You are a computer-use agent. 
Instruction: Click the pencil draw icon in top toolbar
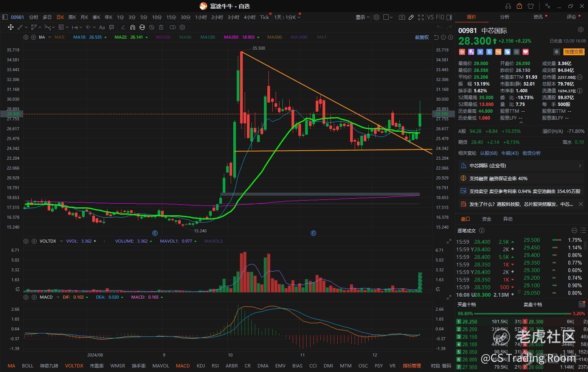pos(411,17)
